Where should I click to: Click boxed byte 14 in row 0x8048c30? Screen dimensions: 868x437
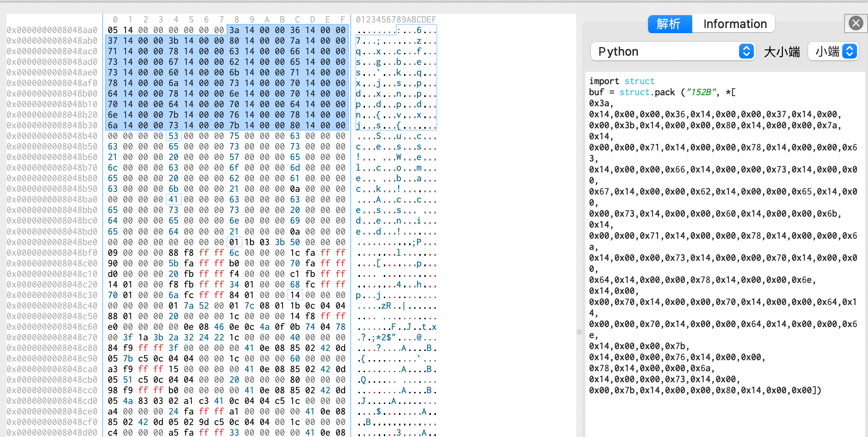295,295
